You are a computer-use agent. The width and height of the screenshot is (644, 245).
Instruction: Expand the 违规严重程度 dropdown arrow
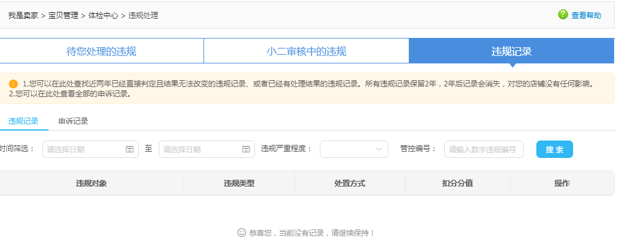point(379,149)
